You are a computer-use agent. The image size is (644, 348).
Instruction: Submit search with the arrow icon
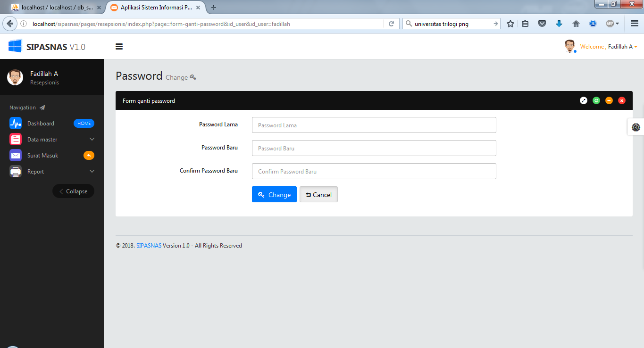coord(496,24)
